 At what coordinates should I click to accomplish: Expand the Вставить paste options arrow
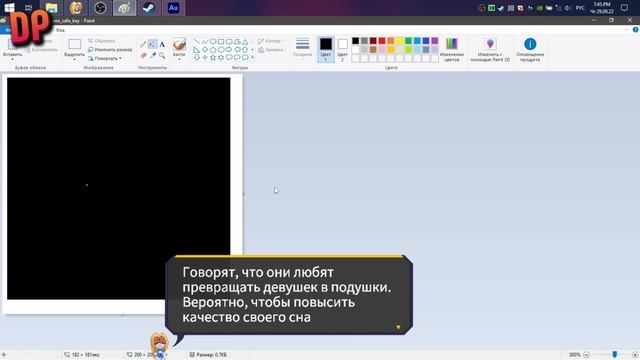[x=12, y=60]
